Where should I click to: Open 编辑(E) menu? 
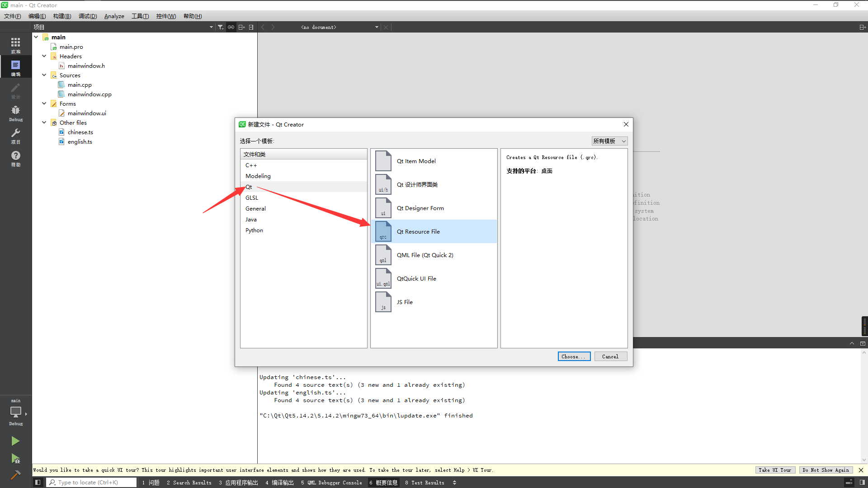pyautogui.click(x=37, y=16)
